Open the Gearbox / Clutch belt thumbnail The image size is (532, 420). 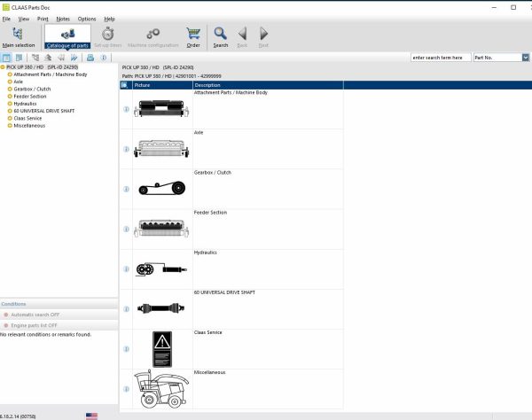[162, 188]
